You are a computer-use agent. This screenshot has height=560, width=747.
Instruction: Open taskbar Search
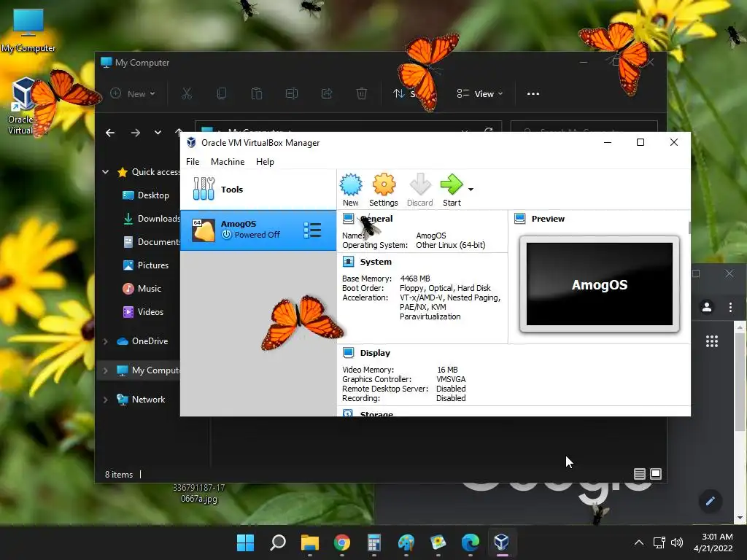[x=278, y=542]
